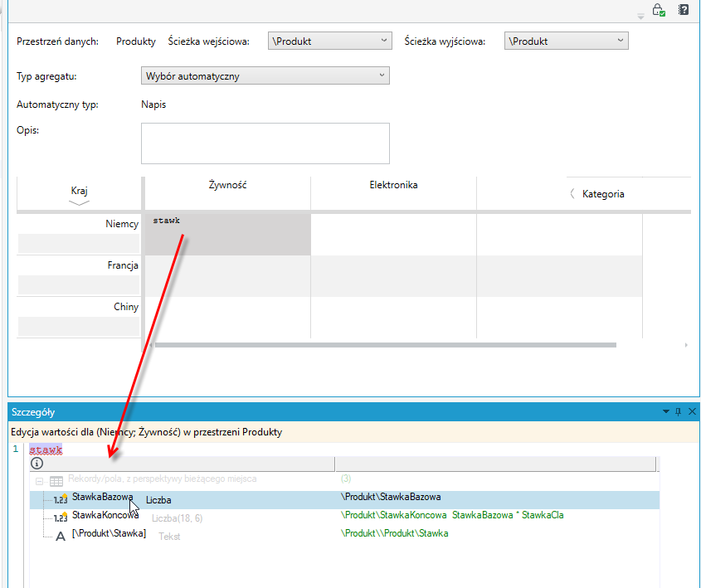The height and width of the screenshot is (588, 701).
Task: Choose [\Produkt\Stawka] from the autocomplete list
Action: click(344, 537)
